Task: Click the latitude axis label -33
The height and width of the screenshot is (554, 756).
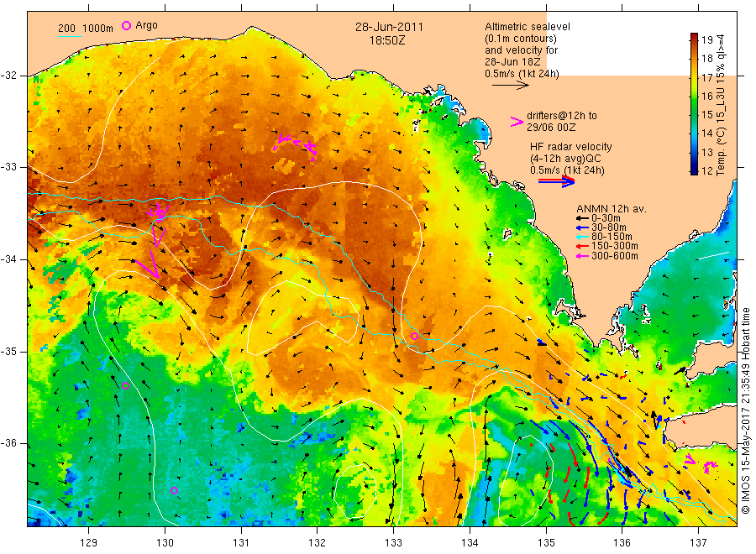Action: [9, 167]
